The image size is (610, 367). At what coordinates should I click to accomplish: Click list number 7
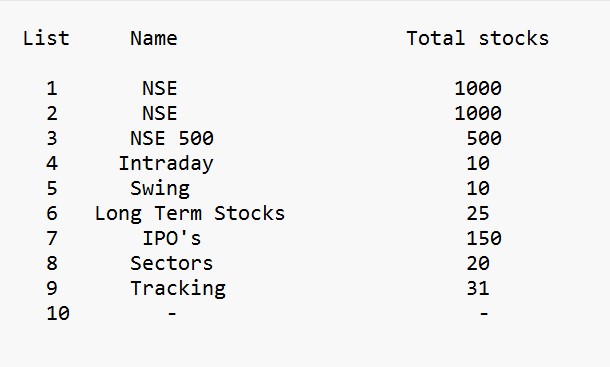coord(52,238)
